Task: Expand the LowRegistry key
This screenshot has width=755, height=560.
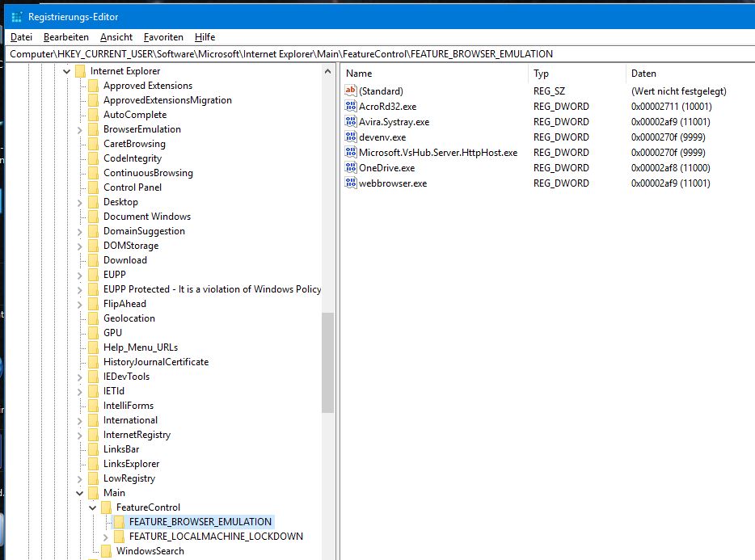Action: tap(79, 478)
